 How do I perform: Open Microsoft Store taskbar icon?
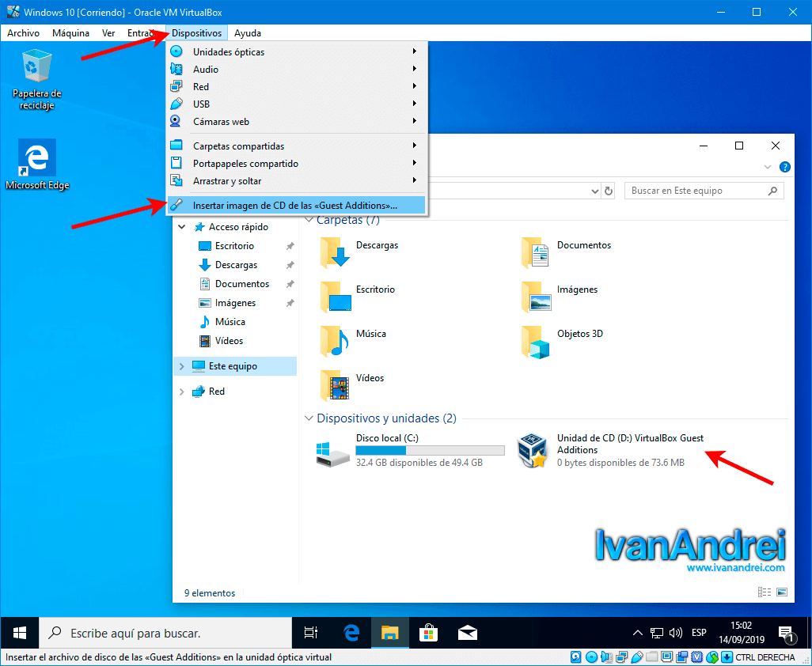(x=429, y=632)
